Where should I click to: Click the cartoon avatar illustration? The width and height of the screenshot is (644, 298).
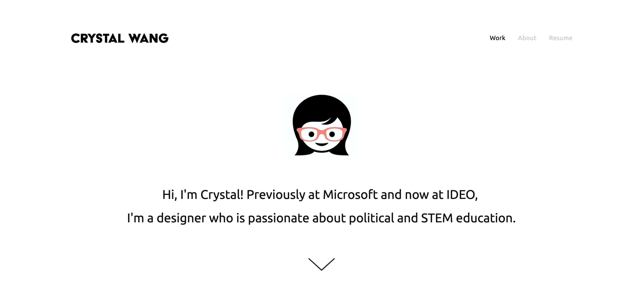pyautogui.click(x=322, y=125)
